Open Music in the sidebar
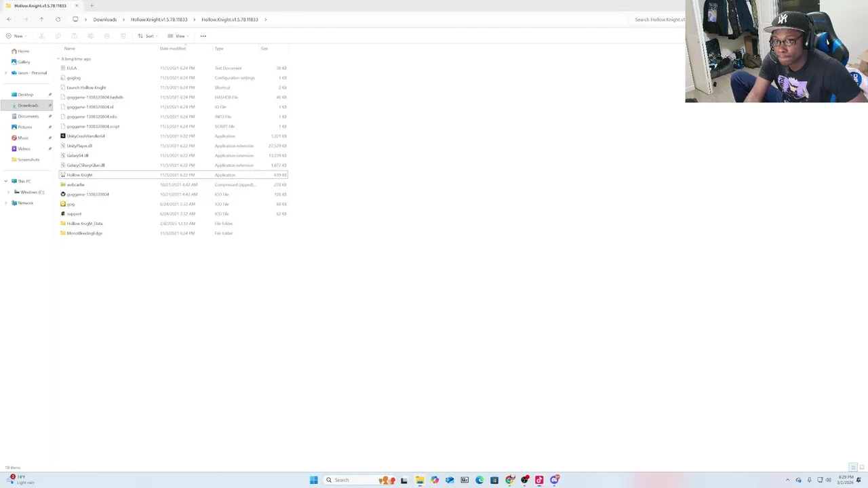 (x=23, y=138)
